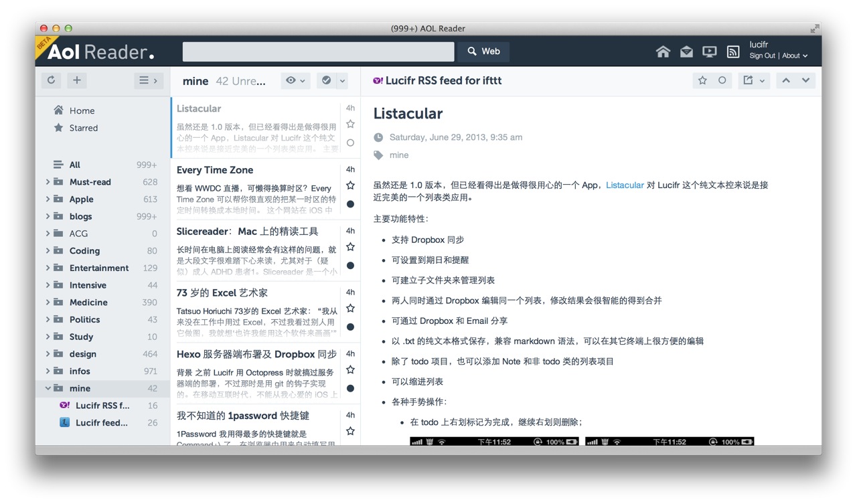Open the share icon in article toolbar
857x504 pixels.
(x=748, y=80)
